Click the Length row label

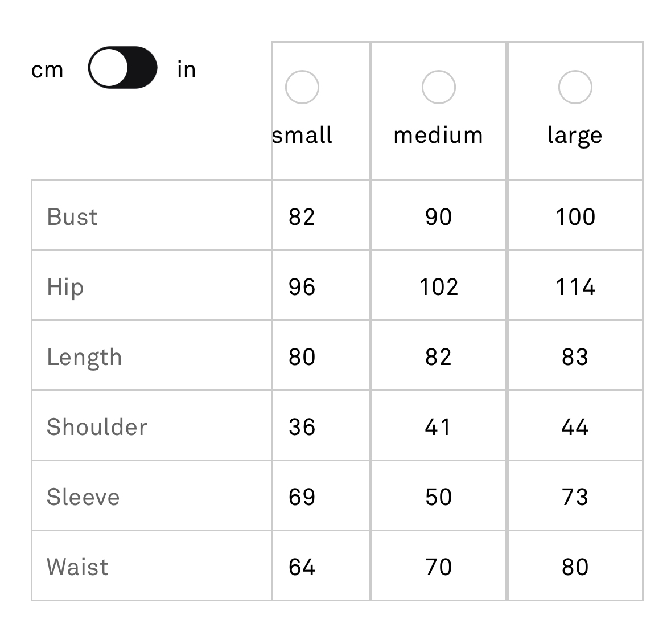(x=84, y=357)
